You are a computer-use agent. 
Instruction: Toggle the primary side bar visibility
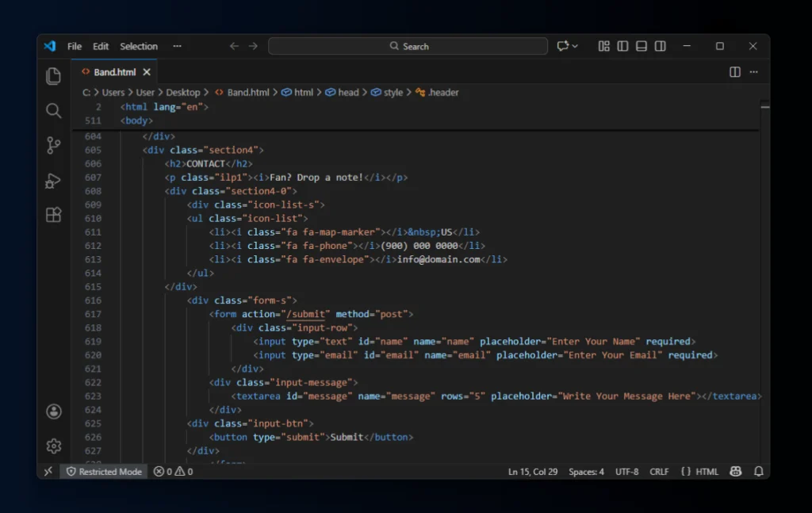pos(622,46)
